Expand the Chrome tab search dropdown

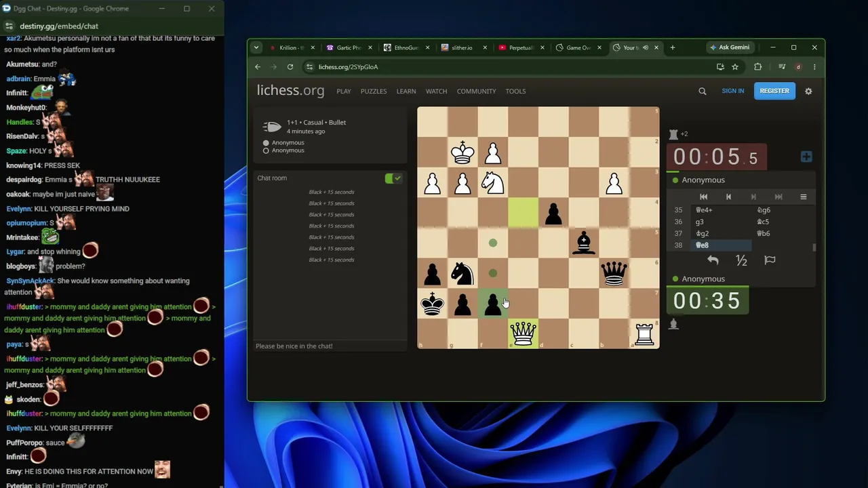[256, 47]
